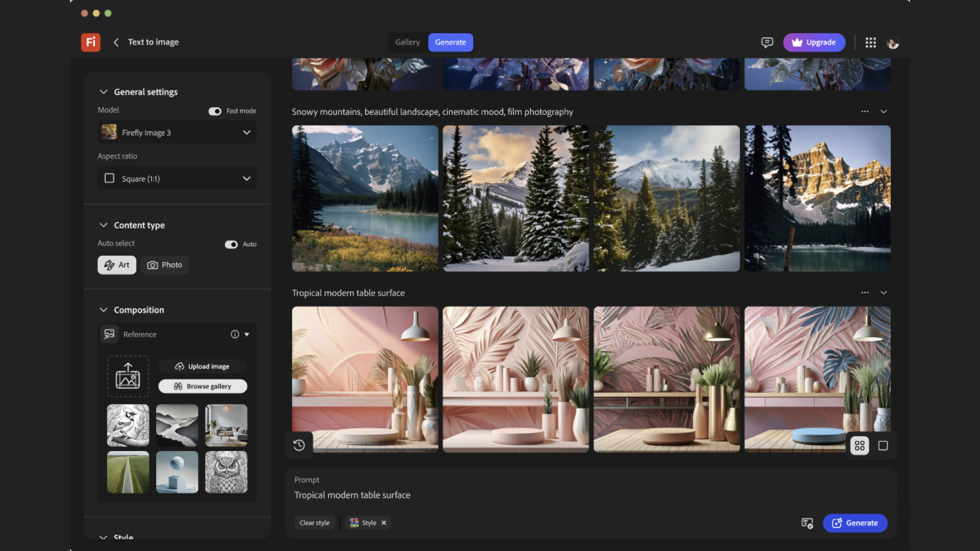The image size is (980, 551).
Task: Open the apps grid launcher icon
Action: point(871,42)
